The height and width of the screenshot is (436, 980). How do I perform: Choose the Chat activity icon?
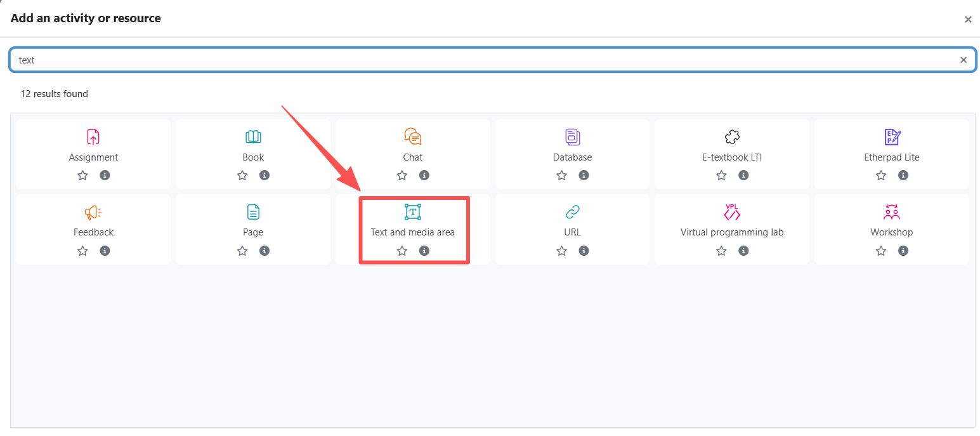(412, 136)
